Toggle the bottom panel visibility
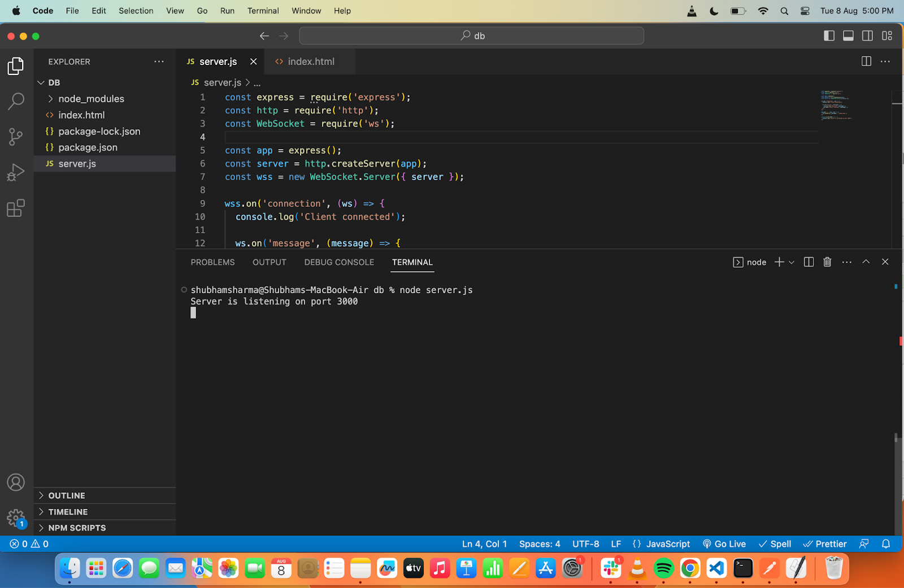The image size is (904, 588). [848, 36]
